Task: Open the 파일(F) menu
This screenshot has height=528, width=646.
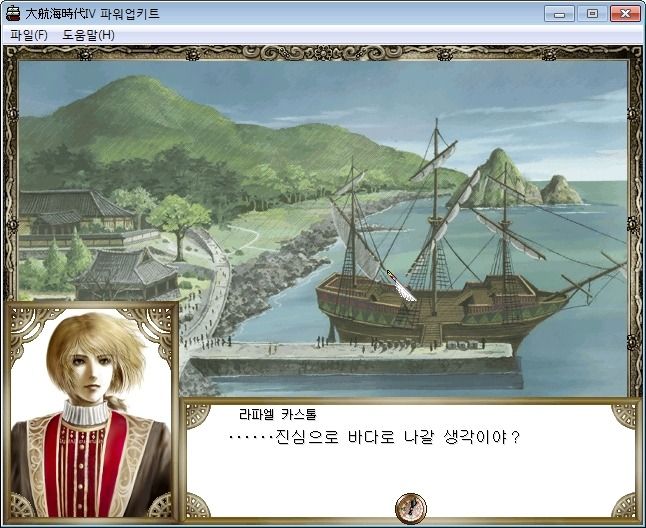Action: coord(29,35)
